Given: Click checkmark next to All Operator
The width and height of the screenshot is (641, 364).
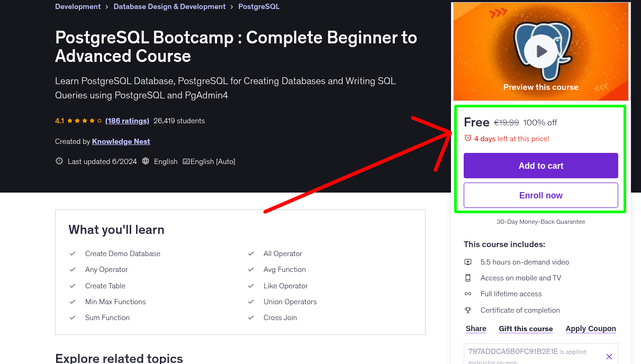Looking at the screenshot, I should 251,253.
